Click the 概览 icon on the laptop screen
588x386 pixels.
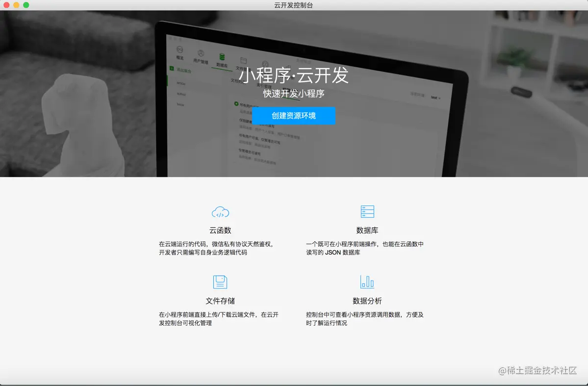180,50
